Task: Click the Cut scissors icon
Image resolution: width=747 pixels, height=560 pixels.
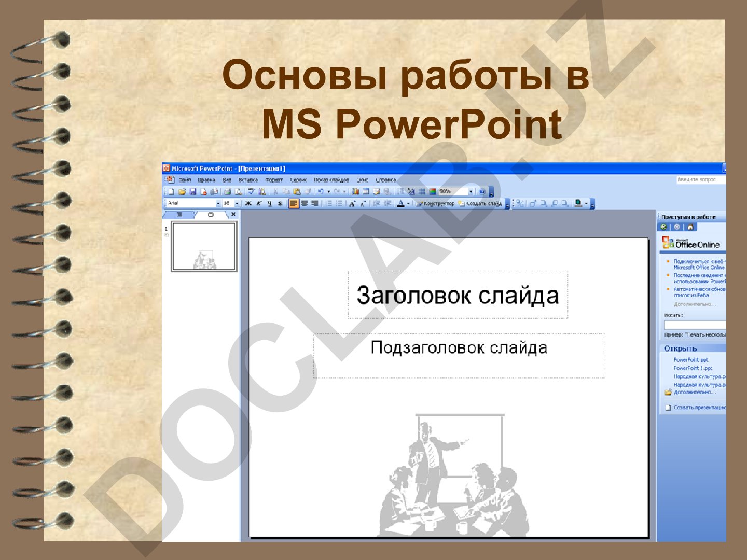Action: click(275, 191)
